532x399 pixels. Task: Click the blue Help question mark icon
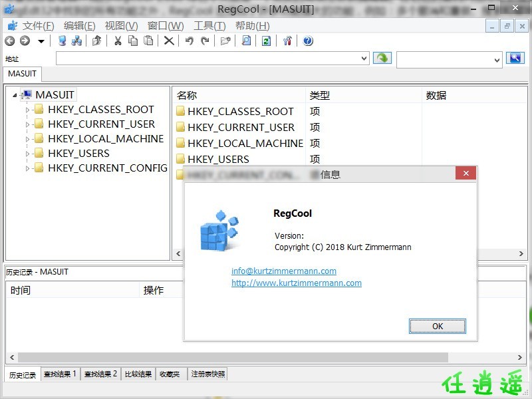(x=308, y=41)
